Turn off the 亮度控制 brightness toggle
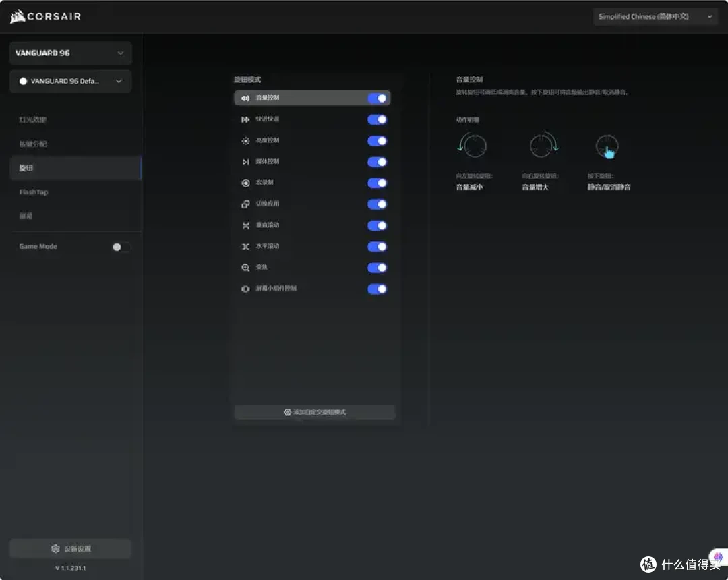Viewport: 728px width, 580px height. pos(377,141)
